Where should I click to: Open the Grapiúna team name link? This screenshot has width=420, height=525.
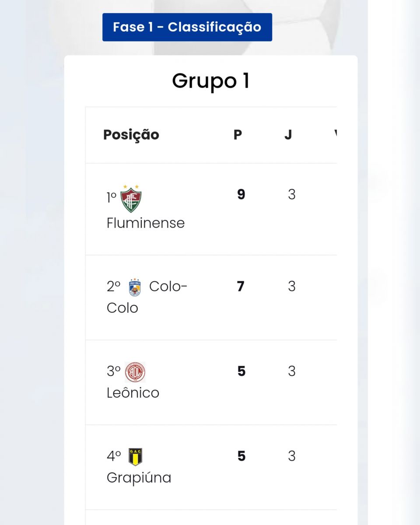[139, 478]
